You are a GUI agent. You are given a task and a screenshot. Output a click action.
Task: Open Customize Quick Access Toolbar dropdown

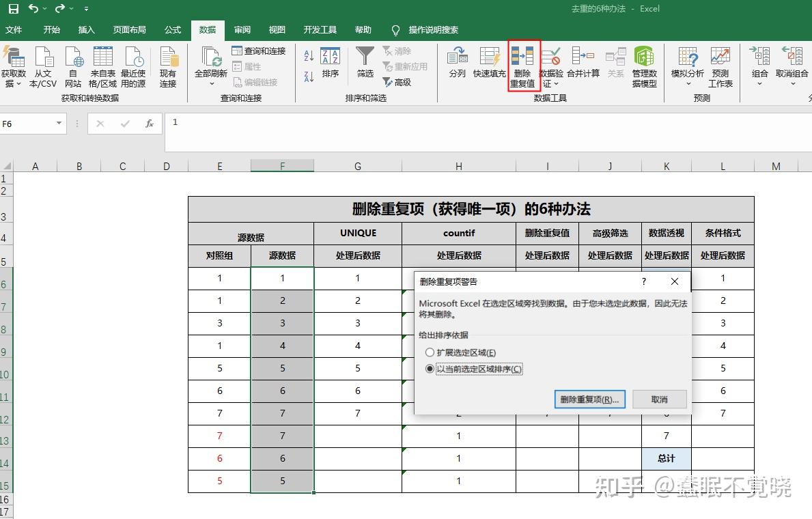click(x=86, y=9)
